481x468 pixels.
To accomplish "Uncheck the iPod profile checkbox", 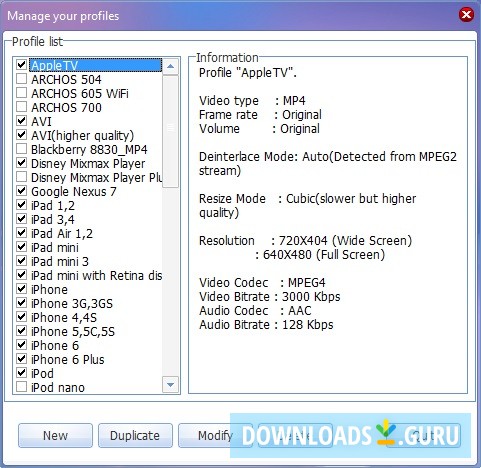I will click(22, 373).
